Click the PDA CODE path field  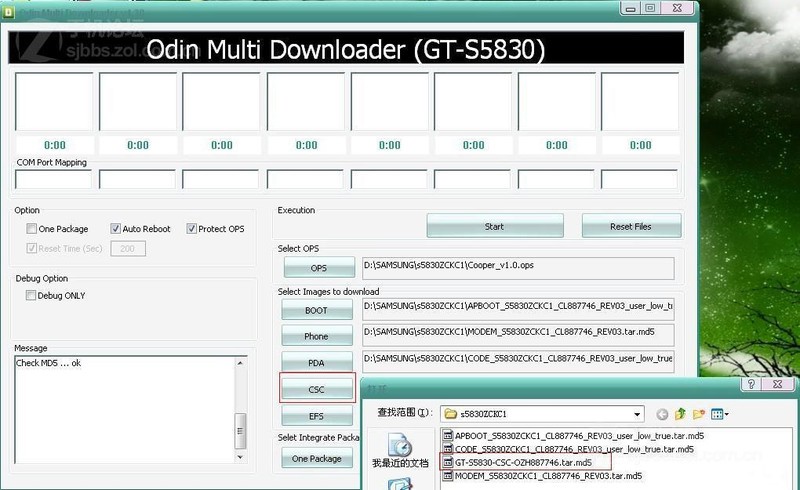coord(518,361)
